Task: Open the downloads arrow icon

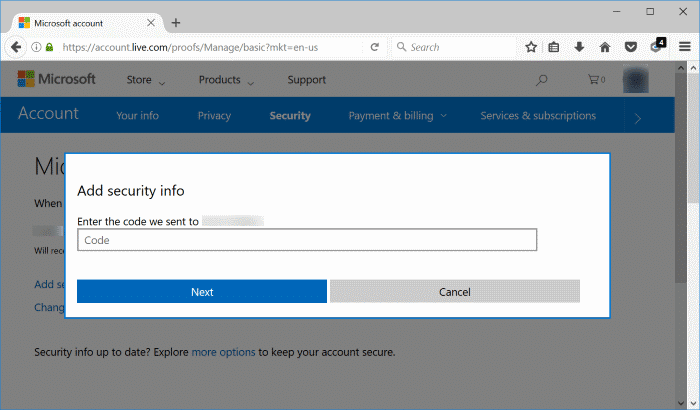Action: click(x=579, y=47)
